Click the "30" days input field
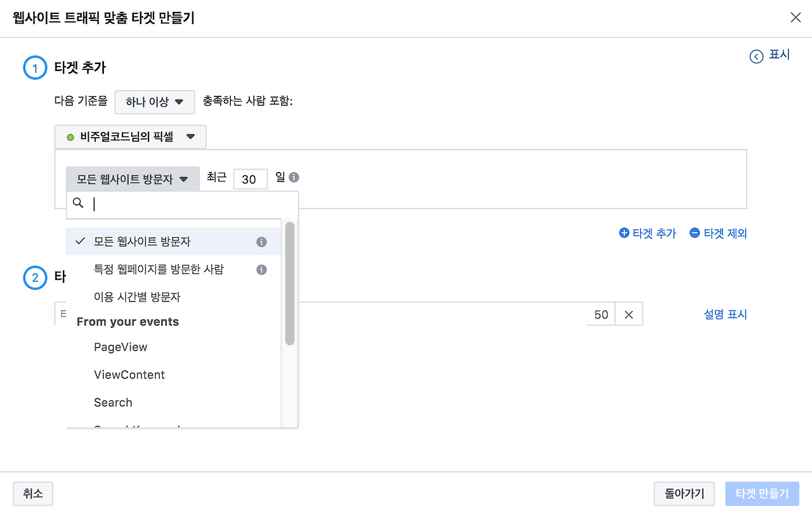Viewport: 812px width, 514px height. click(250, 178)
